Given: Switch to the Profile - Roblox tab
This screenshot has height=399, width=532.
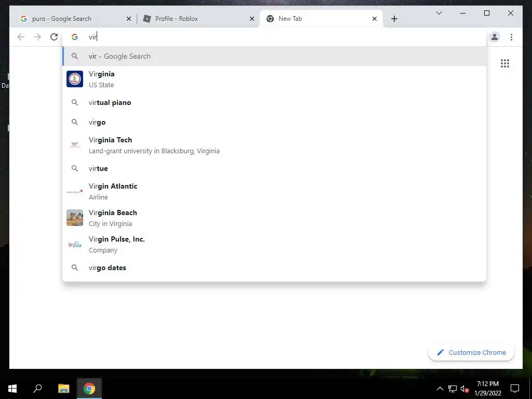Looking at the screenshot, I should [x=198, y=19].
